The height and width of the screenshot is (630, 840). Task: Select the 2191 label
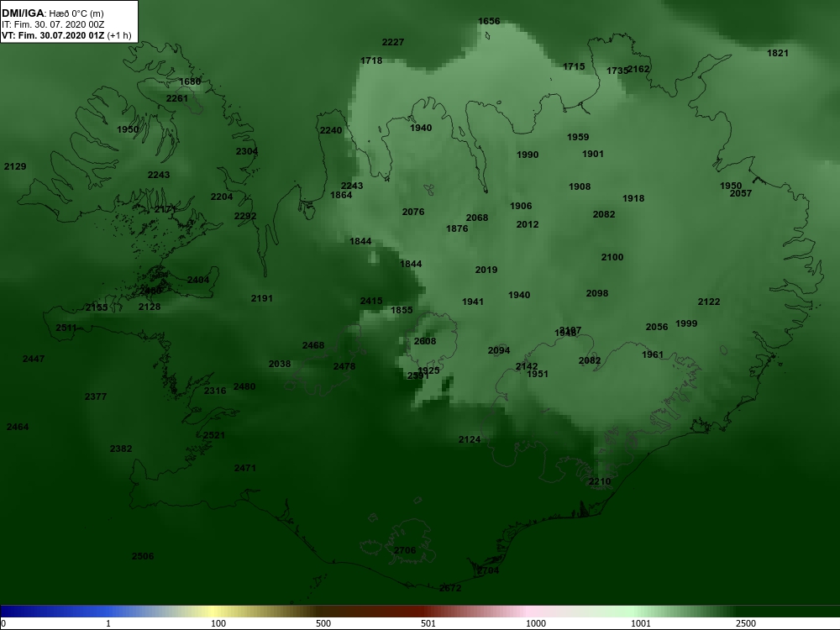(x=261, y=298)
